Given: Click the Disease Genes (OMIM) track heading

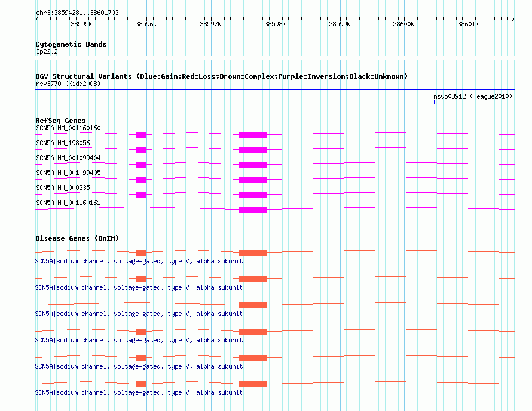Looking at the screenshot, I should pos(77,238).
